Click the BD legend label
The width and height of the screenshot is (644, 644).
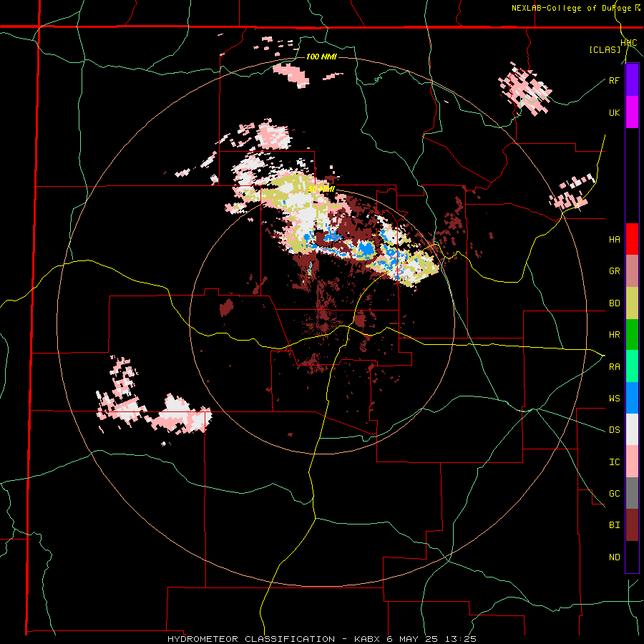tap(614, 303)
